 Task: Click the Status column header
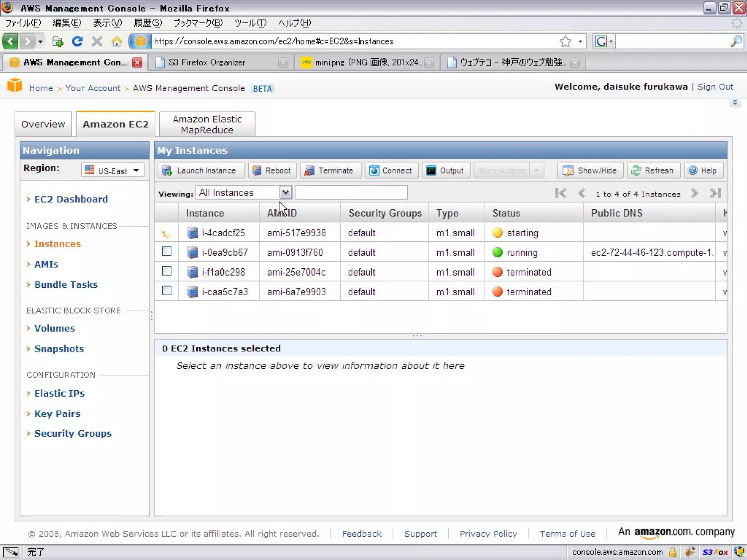coord(534,213)
